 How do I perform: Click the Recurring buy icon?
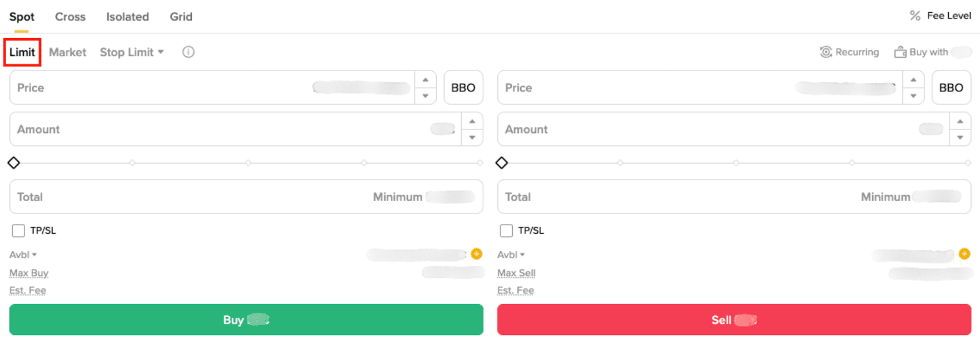tap(826, 52)
